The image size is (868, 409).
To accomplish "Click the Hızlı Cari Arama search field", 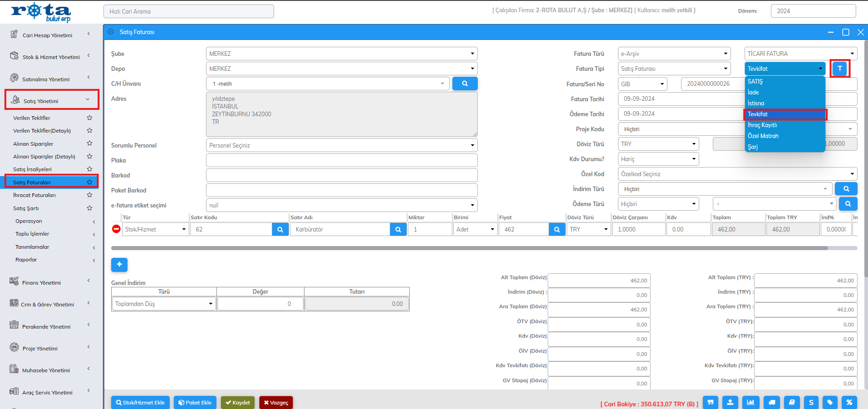I will pyautogui.click(x=188, y=11).
